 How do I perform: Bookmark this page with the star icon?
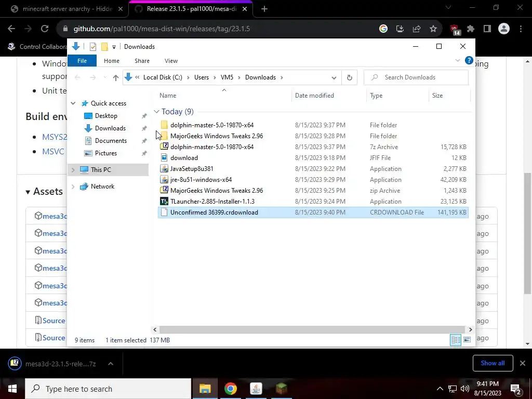click(433, 29)
